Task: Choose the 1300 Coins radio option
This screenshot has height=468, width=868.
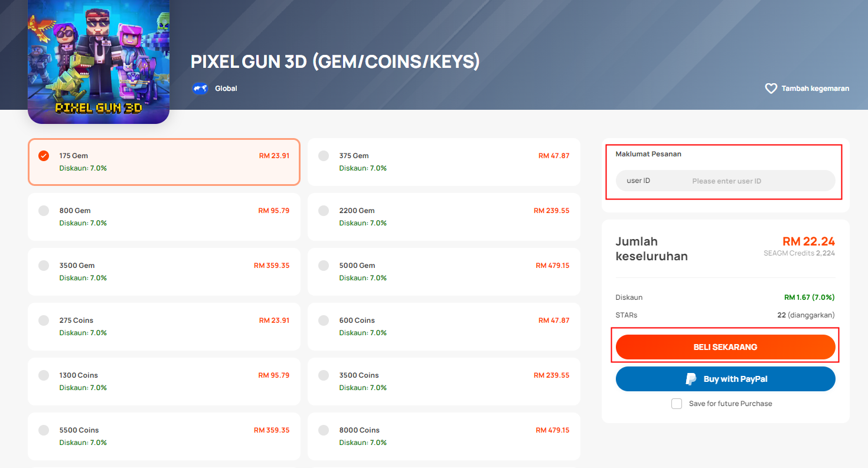Action: 44,375
